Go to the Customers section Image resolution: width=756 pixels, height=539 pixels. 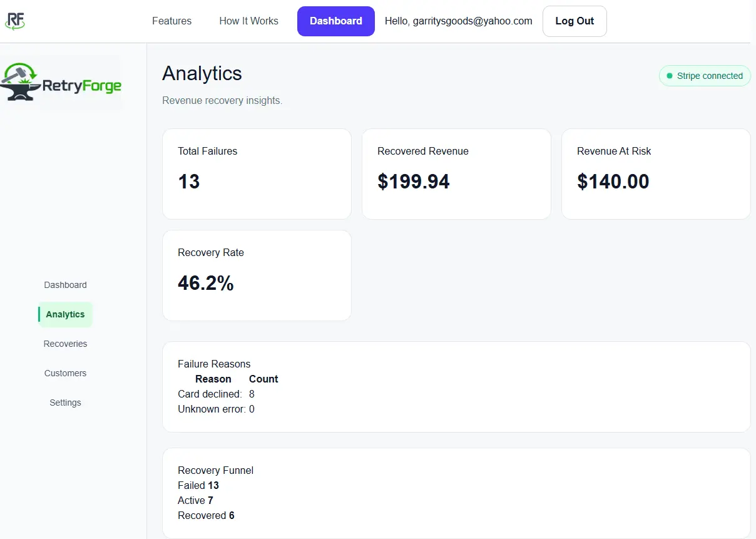[65, 373]
